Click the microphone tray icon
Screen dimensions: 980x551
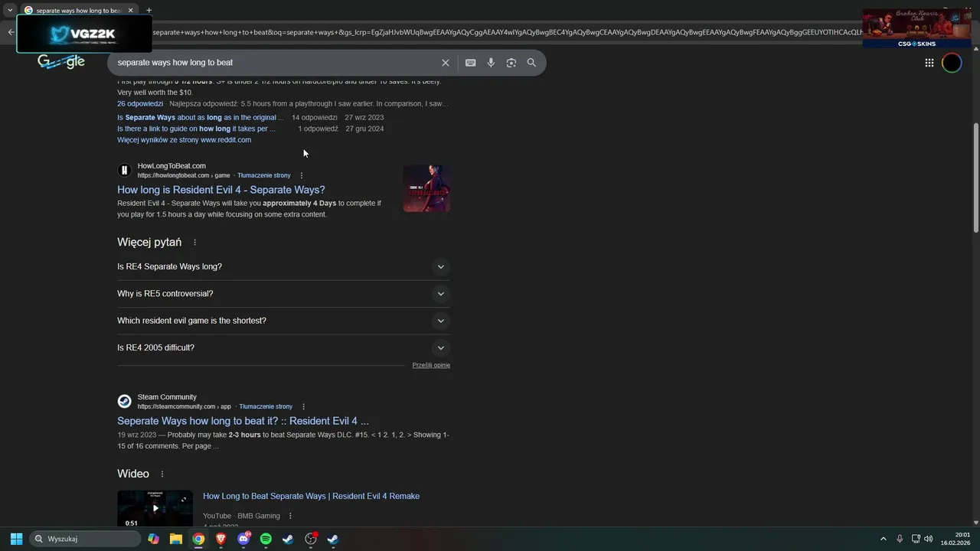(900, 539)
